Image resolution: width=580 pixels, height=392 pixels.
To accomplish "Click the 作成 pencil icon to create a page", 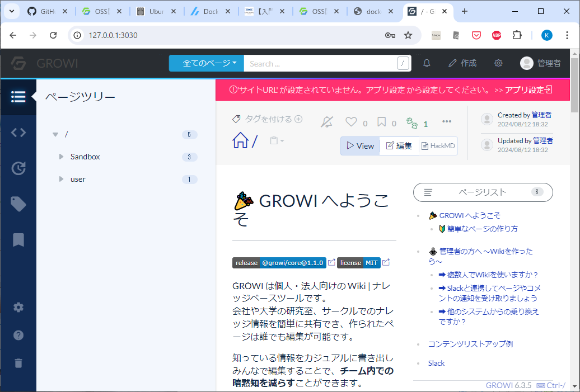I will point(455,63).
